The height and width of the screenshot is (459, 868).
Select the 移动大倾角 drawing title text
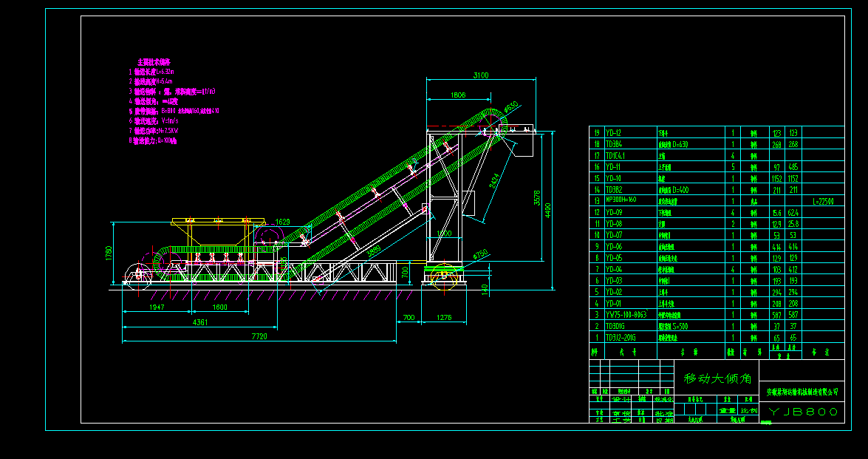tap(717, 378)
